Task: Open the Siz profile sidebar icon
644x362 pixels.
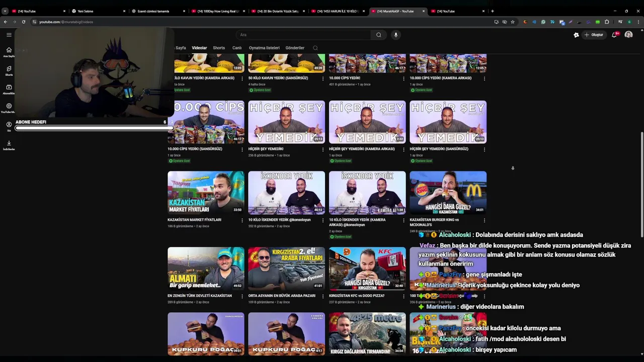Action: point(9,127)
